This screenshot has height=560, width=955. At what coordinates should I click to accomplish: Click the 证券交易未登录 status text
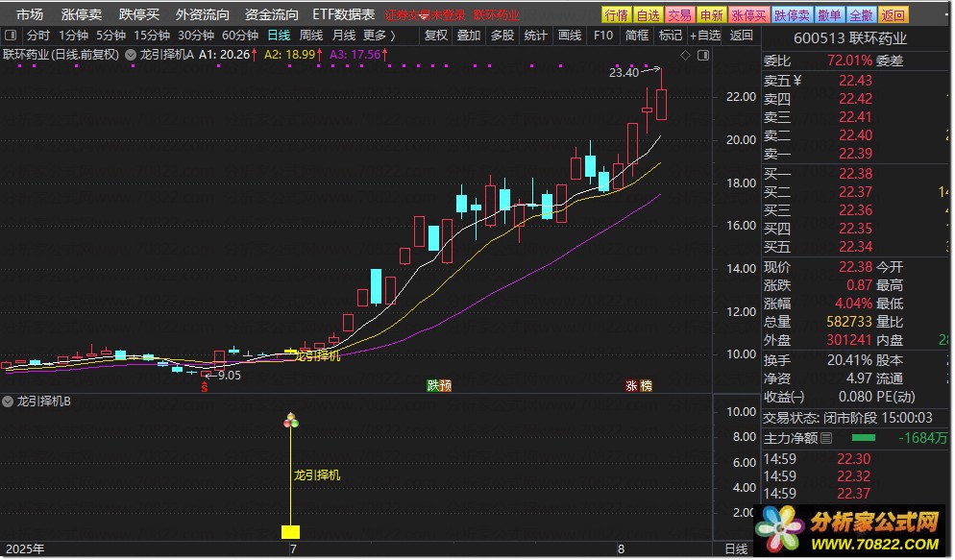pyautogui.click(x=425, y=15)
